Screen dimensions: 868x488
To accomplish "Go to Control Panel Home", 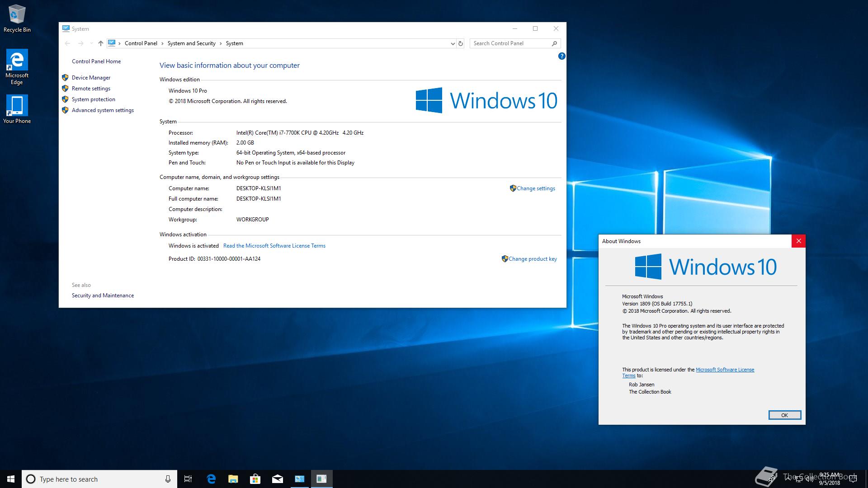I will pyautogui.click(x=96, y=61).
